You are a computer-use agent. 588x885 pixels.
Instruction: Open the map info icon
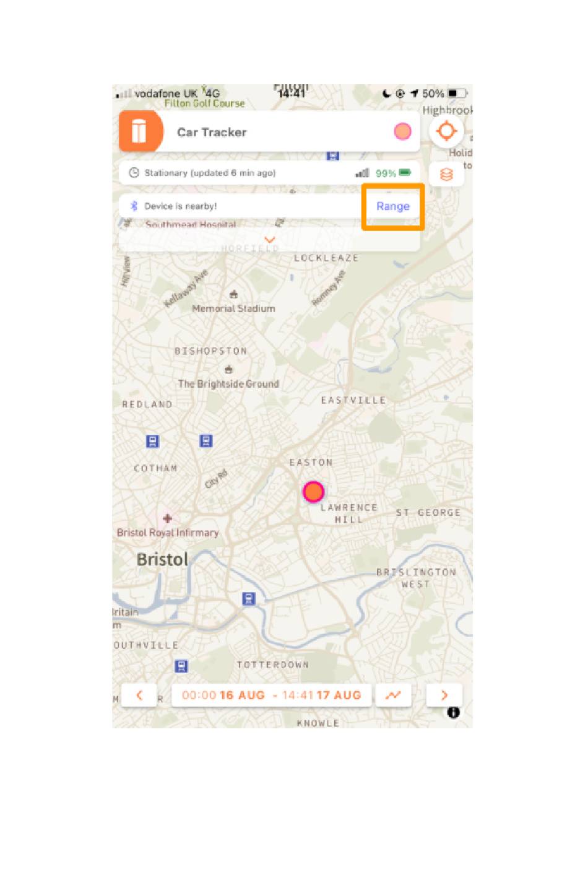click(x=453, y=713)
